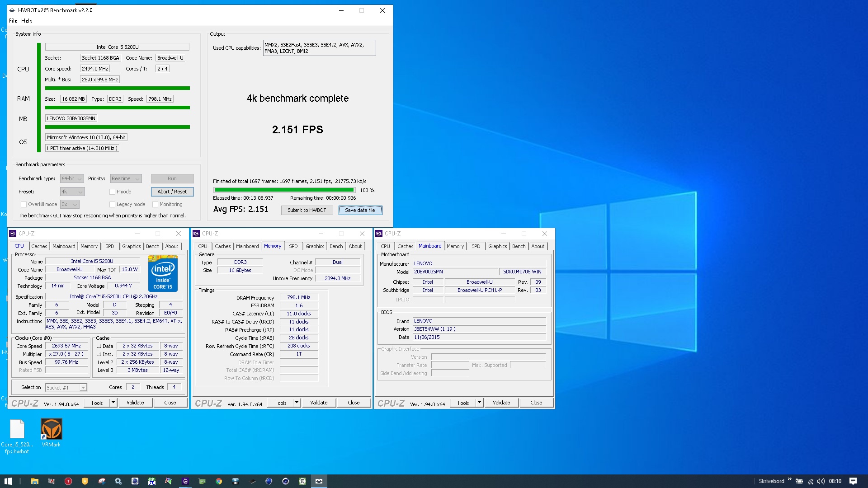Click the Uncore Frequency 2394.3 MHz value
This screenshot has height=488, width=868.
click(x=338, y=278)
